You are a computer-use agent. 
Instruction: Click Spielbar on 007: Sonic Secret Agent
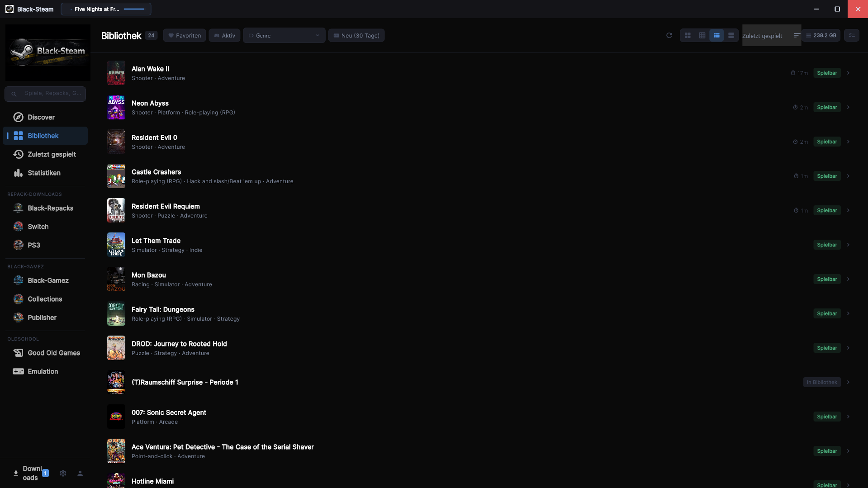pos(827,417)
